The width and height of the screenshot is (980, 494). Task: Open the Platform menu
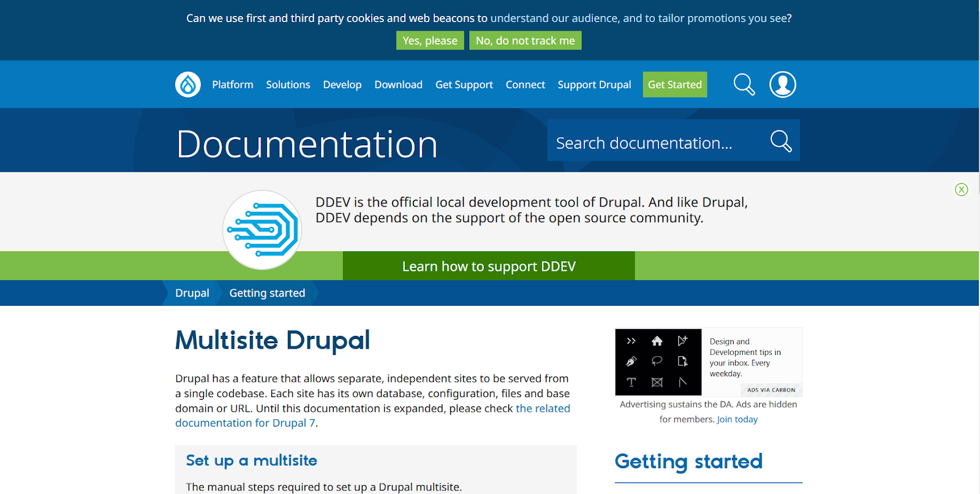coord(233,85)
